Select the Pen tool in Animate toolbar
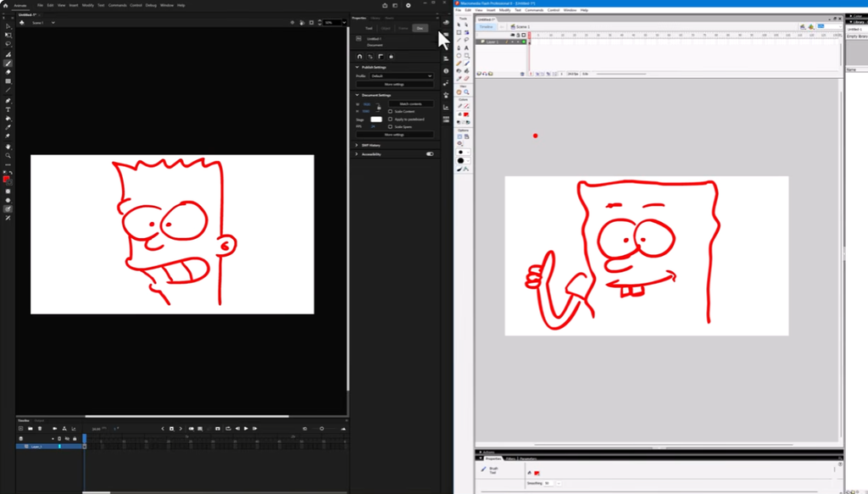Viewport: 868px width, 494px height. coord(8,100)
